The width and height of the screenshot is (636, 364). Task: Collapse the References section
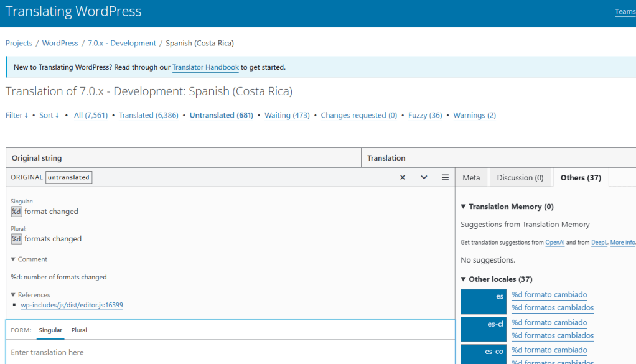point(30,295)
